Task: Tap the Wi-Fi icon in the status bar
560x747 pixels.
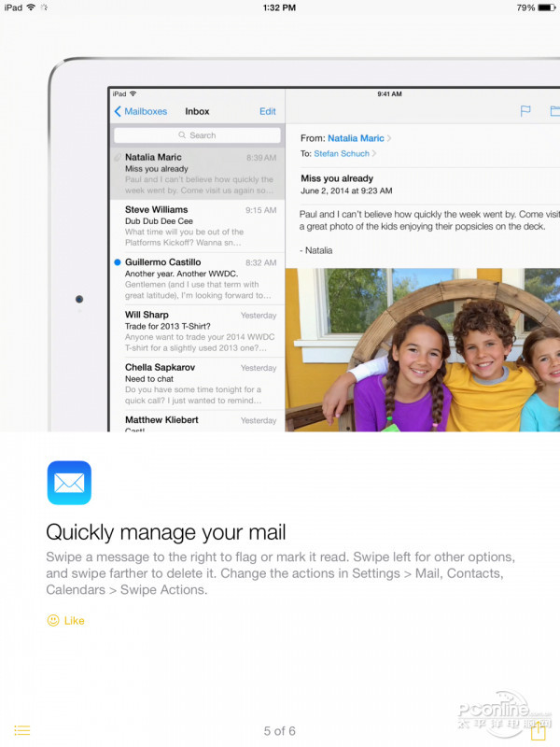Action: click(31, 7)
